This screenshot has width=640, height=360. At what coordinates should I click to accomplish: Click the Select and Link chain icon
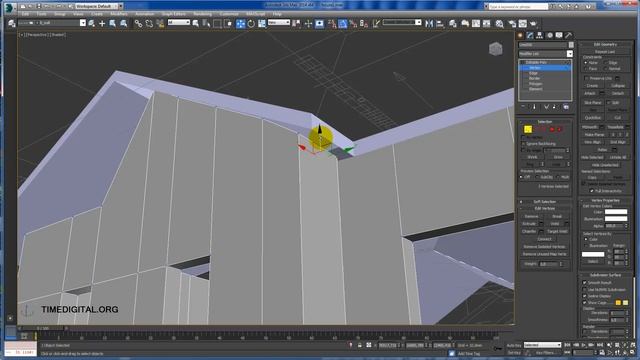138,23
